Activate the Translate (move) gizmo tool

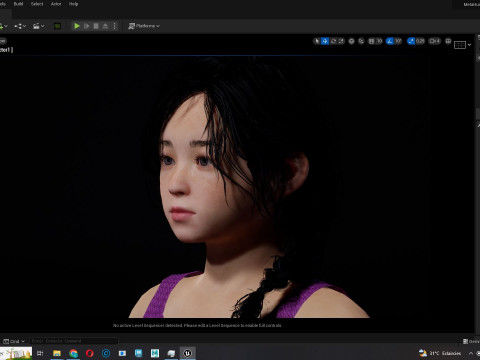(325, 41)
